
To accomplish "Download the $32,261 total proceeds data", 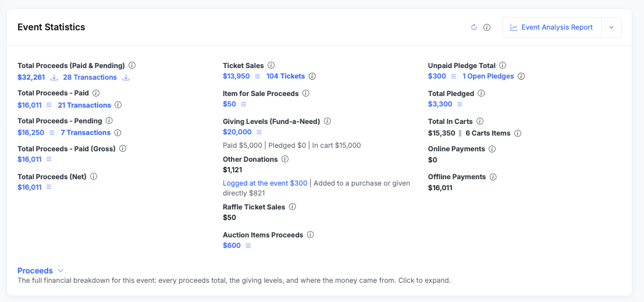I will coord(54,77).
